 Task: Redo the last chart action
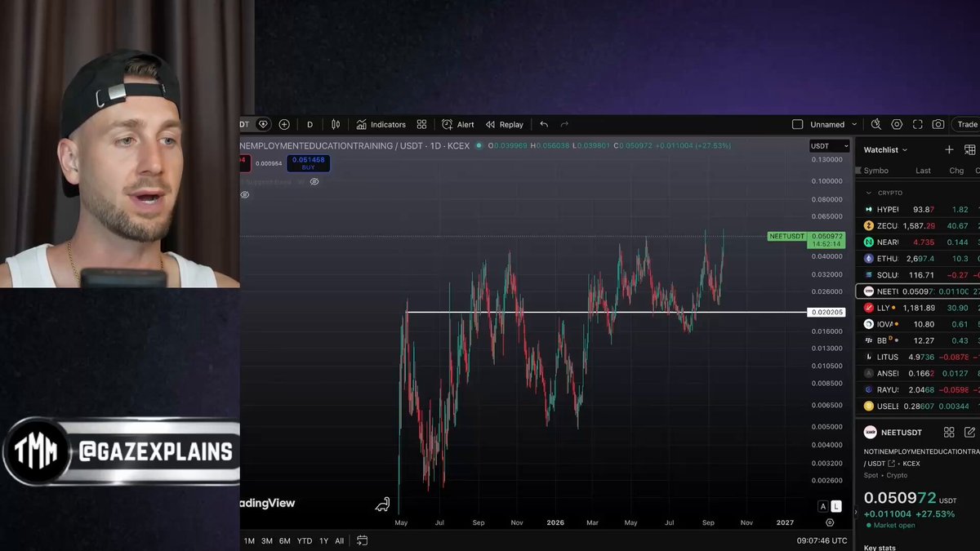[564, 125]
